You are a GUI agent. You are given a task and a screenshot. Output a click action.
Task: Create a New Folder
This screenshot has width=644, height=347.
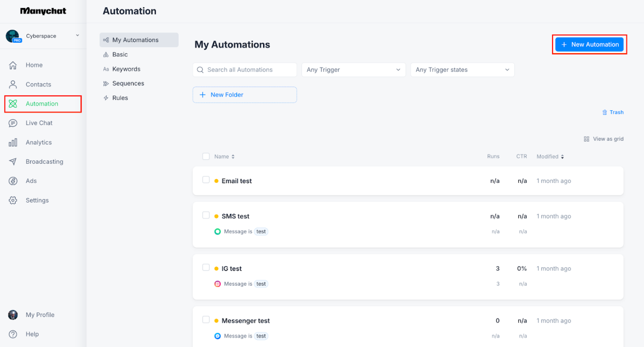click(244, 95)
